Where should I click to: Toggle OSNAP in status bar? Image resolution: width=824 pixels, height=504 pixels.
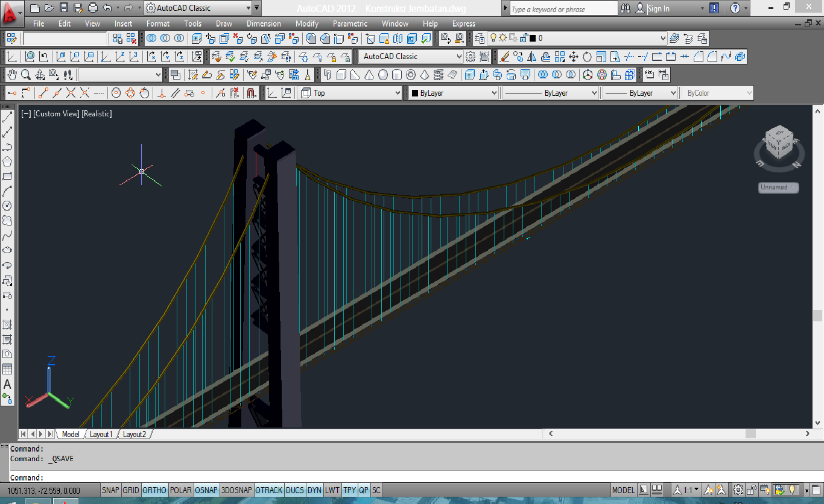pyautogui.click(x=206, y=490)
